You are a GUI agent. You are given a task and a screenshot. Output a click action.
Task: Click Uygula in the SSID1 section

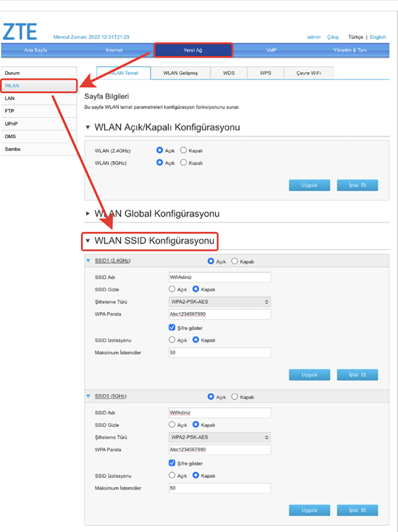pos(309,374)
